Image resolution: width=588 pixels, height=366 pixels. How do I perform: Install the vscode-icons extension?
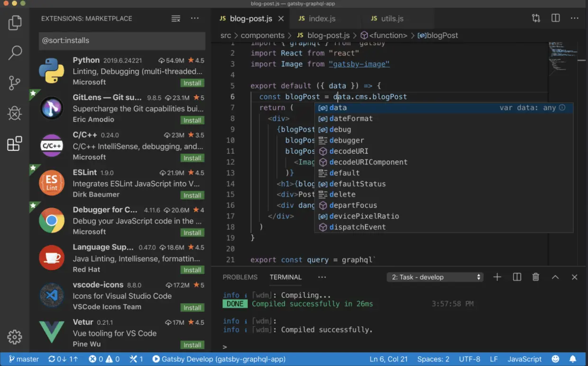[x=192, y=308]
